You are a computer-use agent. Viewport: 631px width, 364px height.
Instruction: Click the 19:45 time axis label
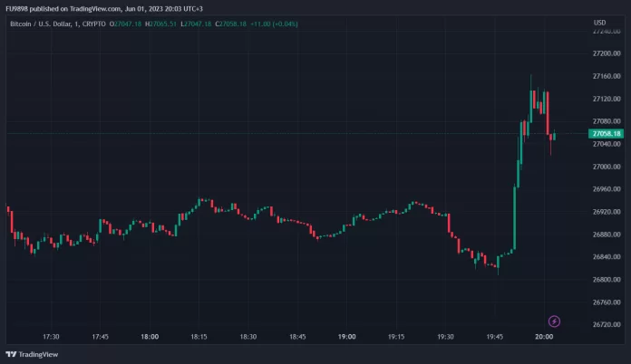click(494, 337)
